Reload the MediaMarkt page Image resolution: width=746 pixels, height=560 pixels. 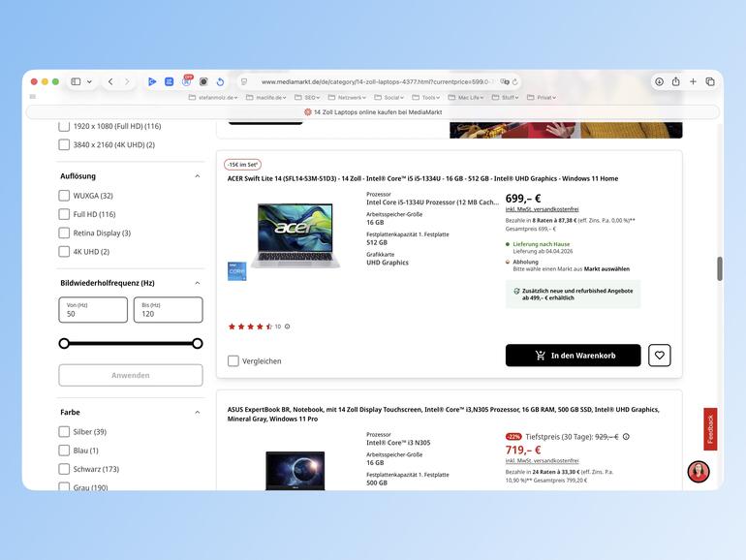pos(514,81)
